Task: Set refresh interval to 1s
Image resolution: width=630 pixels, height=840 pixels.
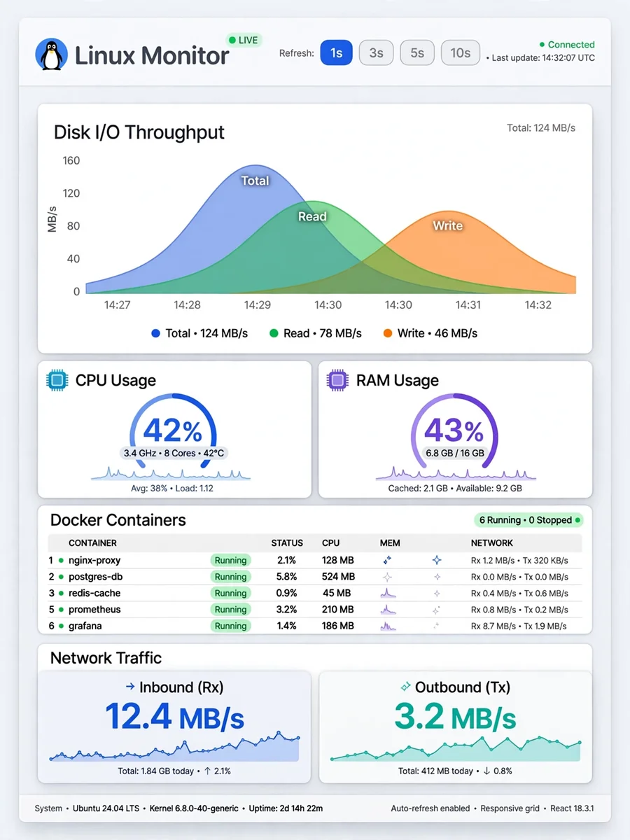Action: (x=337, y=52)
